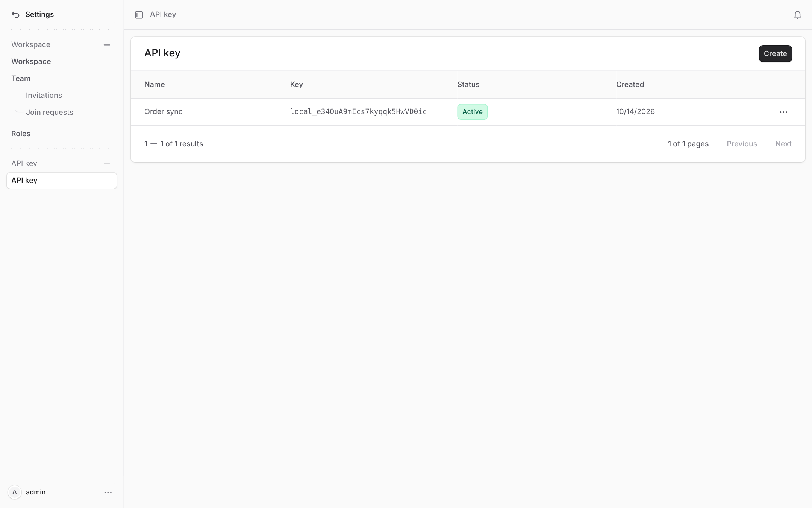Viewport: 812px width, 508px height.
Task: Open Workspace settings page
Action: (x=31, y=61)
